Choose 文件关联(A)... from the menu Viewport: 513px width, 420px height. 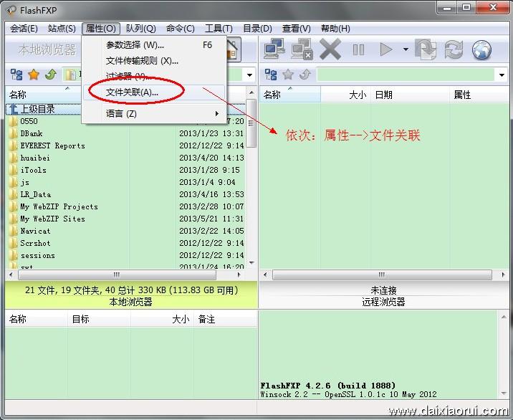click(154, 92)
